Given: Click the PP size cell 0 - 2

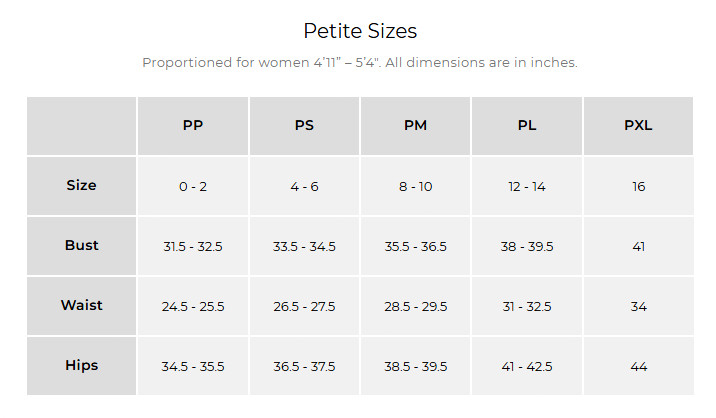Looking at the screenshot, I should tap(193, 186).
